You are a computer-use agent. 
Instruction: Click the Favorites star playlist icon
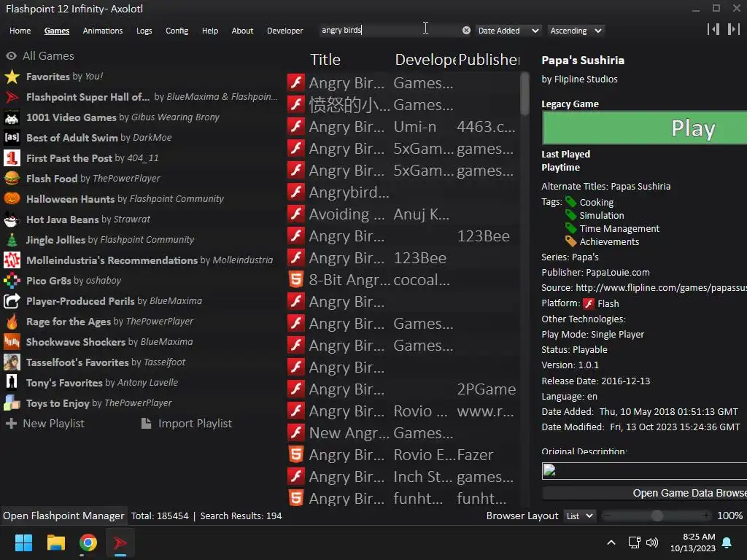[x=12, y=77]
